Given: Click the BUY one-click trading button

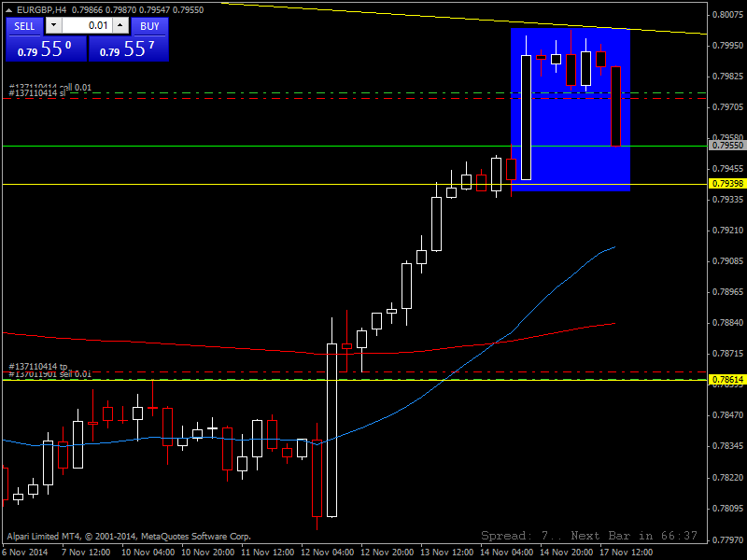Looking at the screenshot, I should (x=149, y=26).
